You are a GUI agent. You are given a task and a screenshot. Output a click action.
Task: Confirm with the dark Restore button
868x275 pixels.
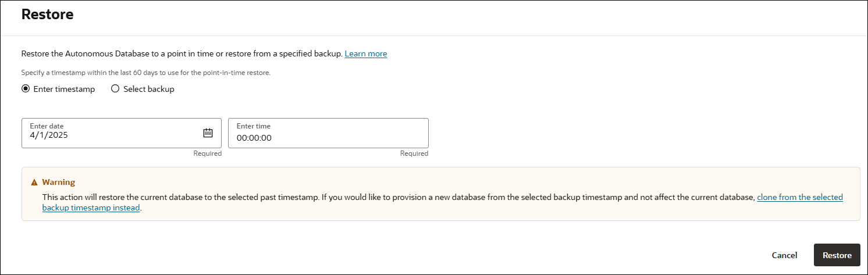pos(837,255)
